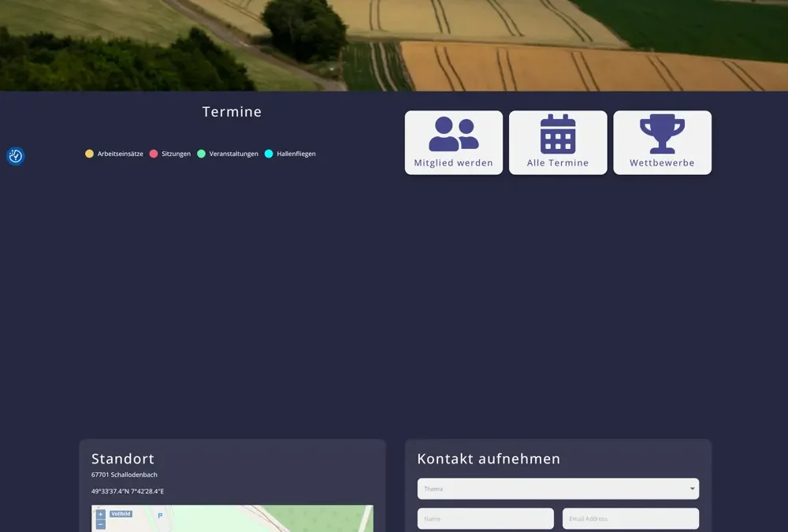Switch map to Vollbild view
The image size is (788, 532).
tap(121, 514)
